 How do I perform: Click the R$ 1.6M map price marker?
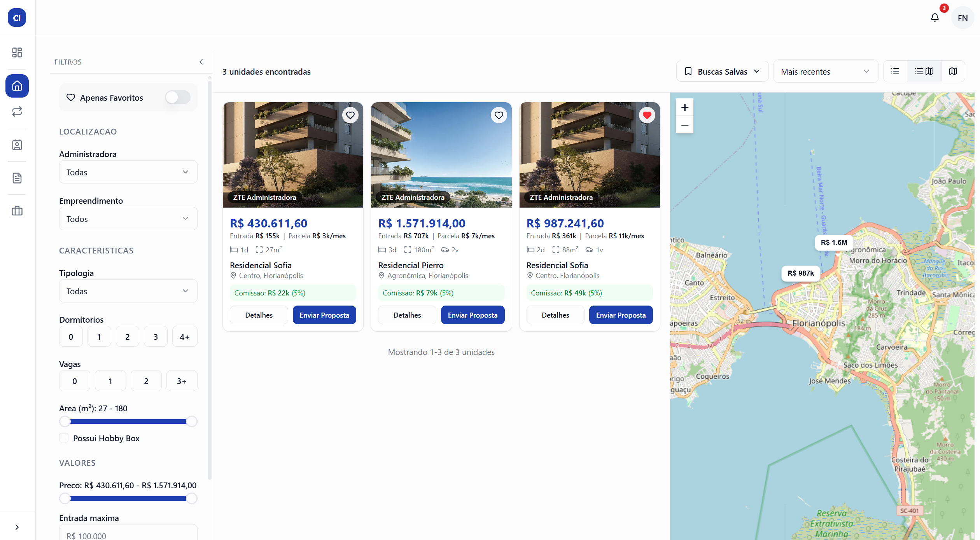tap(834, 243)
